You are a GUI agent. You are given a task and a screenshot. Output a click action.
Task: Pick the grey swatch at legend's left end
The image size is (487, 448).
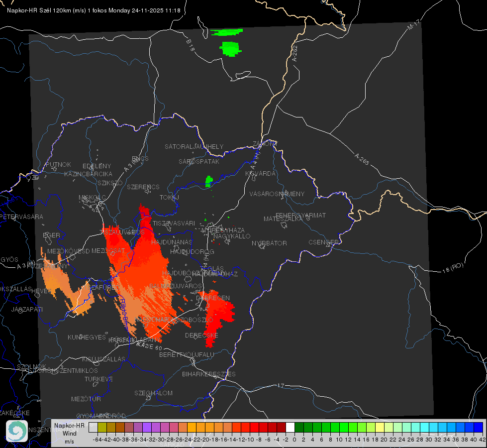point(93,427)
